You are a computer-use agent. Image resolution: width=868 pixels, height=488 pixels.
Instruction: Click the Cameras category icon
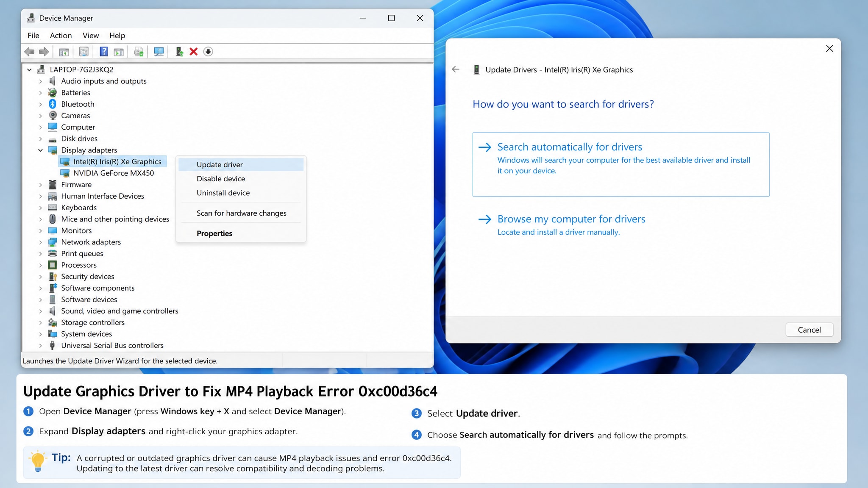pyautogui.click(x=53, y=115)
